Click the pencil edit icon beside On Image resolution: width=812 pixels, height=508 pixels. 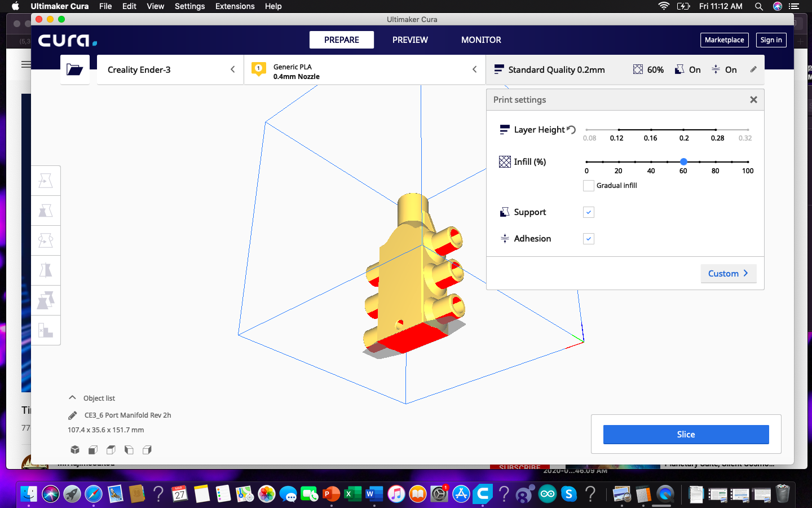pyautogui.click(x=753, y=69)
